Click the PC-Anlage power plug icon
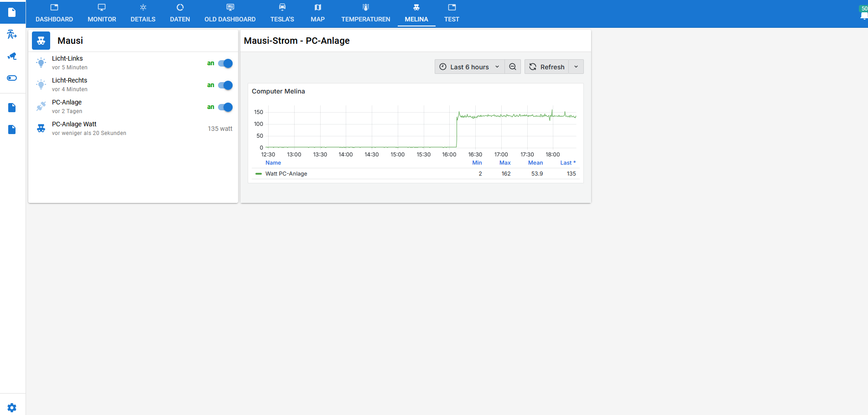 coord(41,107)
